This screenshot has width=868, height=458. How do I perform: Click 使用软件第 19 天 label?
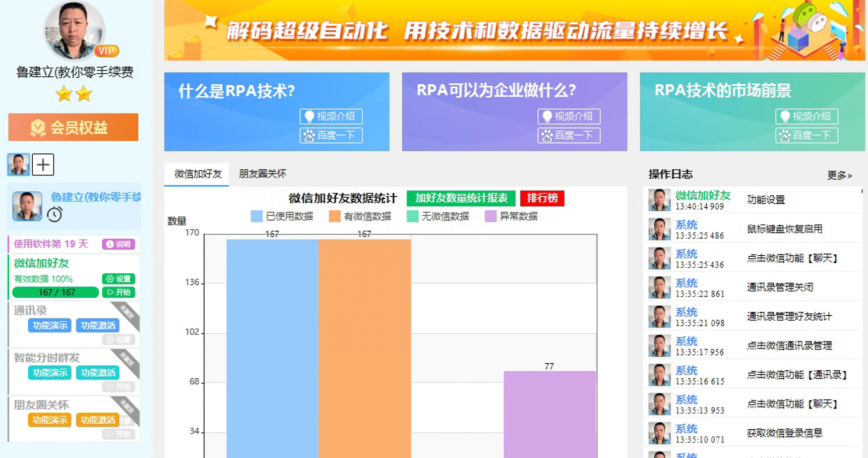pyautogui.click(x=51, y=244)
